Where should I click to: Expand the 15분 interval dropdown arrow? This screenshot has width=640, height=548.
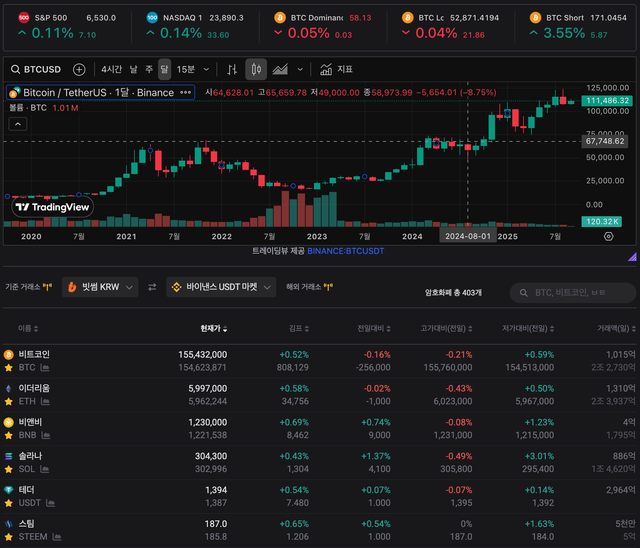coord(206,69)
